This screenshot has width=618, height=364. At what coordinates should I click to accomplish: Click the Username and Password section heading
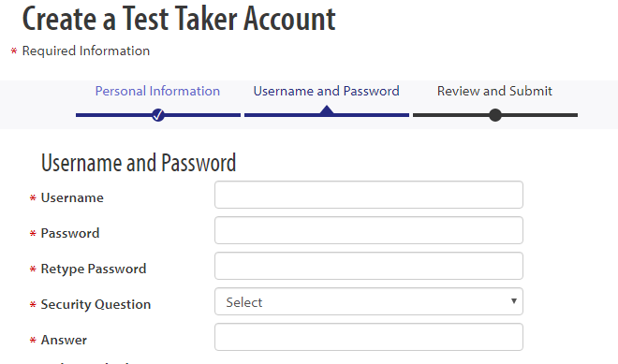coord(139,163)
